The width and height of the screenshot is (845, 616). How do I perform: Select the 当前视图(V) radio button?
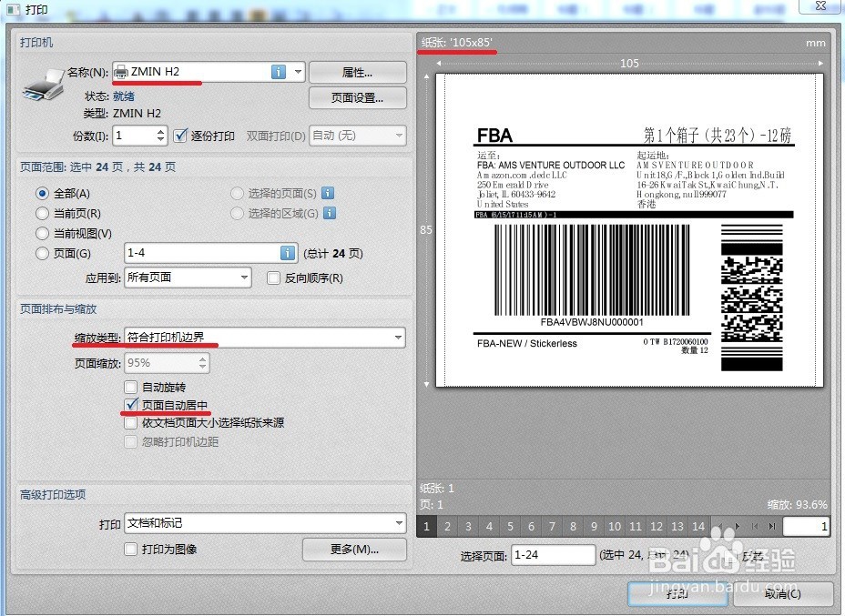click(x=42, y=233)
